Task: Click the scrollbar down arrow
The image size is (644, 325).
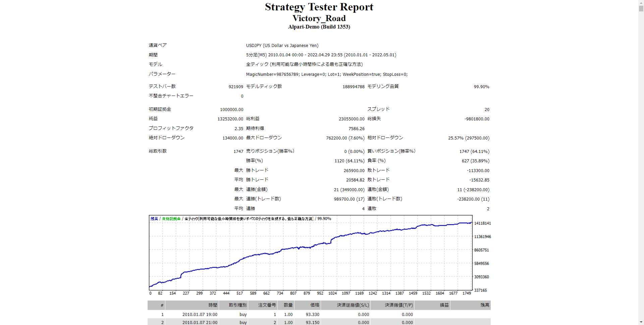Action: point(641,322)
